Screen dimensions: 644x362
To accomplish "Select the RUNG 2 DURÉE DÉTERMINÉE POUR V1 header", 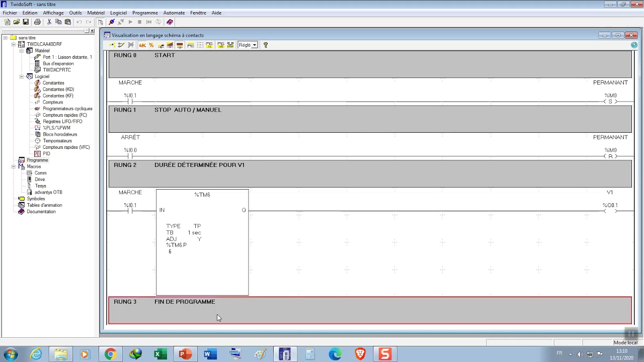I will pyautogui.click(x=370, y=173).
